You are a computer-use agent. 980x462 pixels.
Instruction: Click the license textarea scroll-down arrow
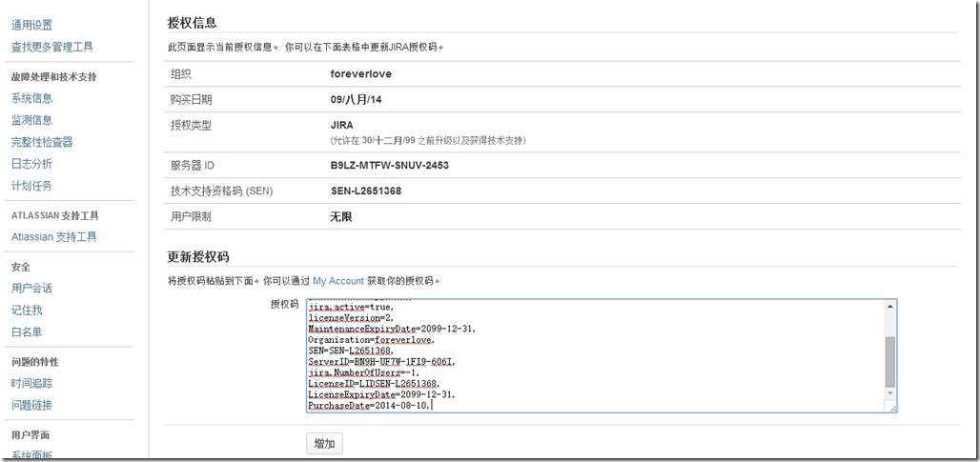click(890, 393)
